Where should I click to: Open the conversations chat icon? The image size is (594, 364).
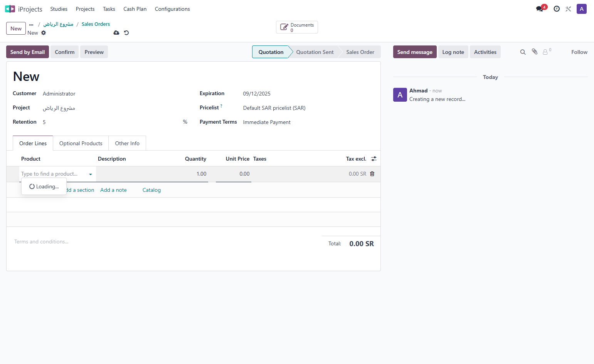pos(540,9)
